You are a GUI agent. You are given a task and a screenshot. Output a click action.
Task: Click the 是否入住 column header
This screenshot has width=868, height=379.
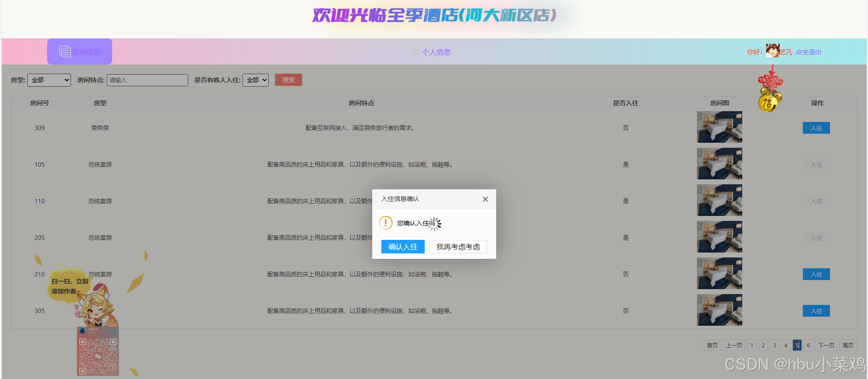point(626,103)
